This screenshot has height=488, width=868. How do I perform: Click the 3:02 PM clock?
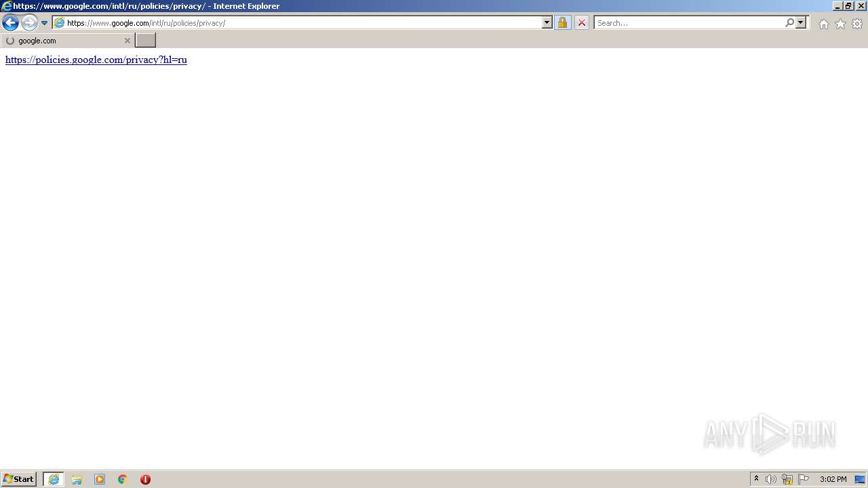833,479
